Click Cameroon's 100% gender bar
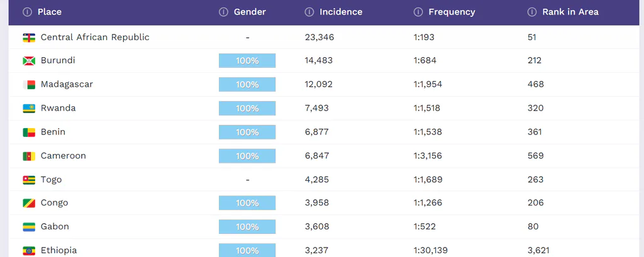Viewport: 644px width, 257px height. pos(247,156)
